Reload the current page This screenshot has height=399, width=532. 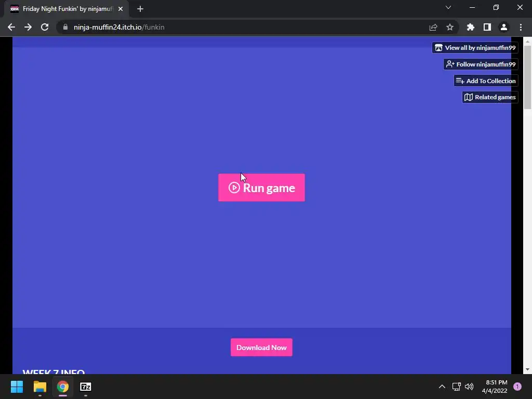coord(45,27)
